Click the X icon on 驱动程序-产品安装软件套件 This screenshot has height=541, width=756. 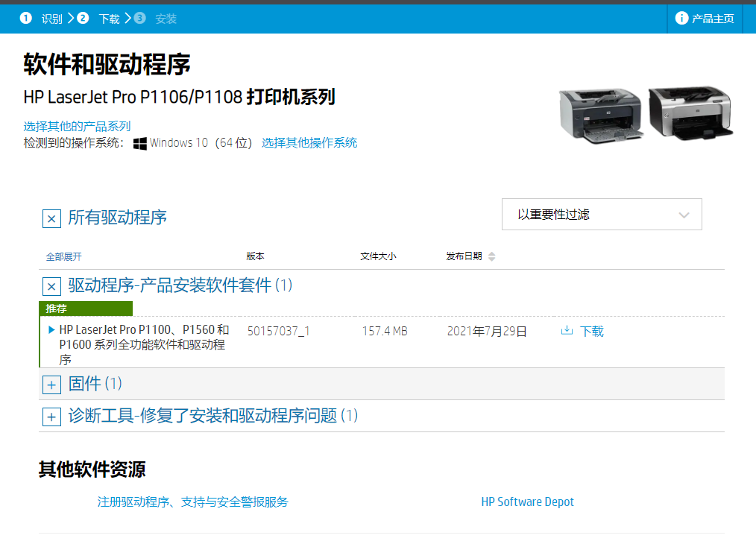click(51, 286)
